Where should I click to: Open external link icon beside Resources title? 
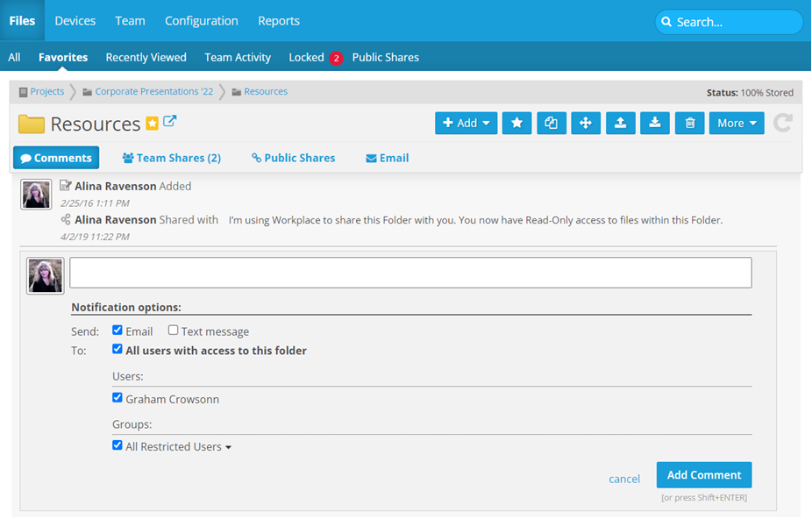coord(170,122)
